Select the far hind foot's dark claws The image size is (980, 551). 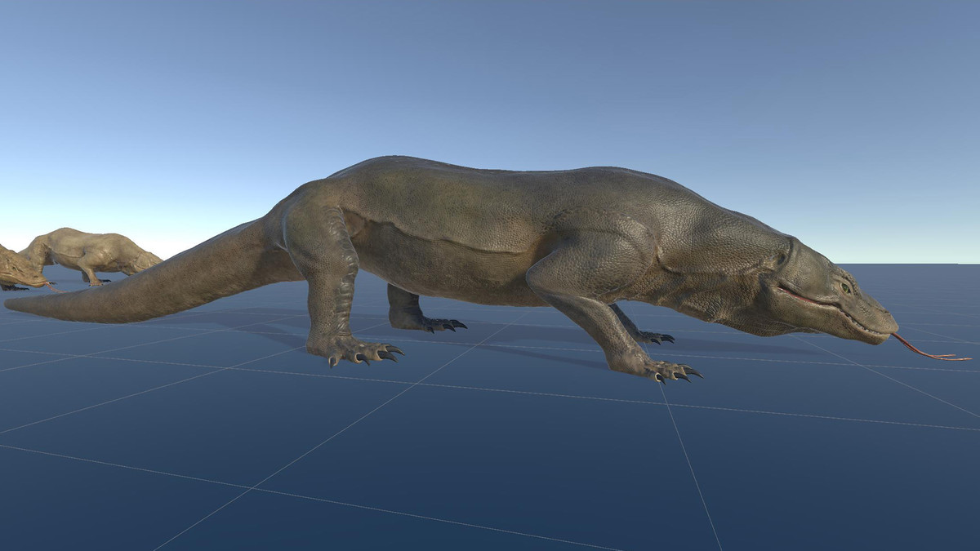click(443, 325)
